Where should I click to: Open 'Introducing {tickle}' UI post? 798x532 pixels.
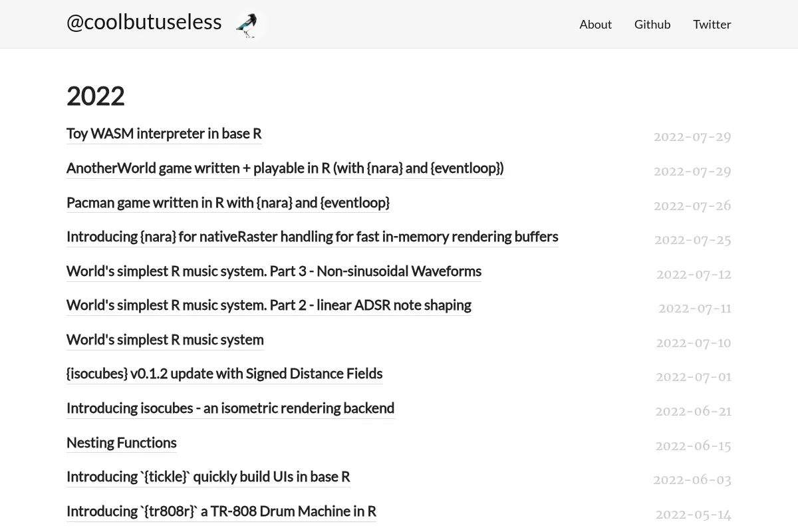(208, 477)
